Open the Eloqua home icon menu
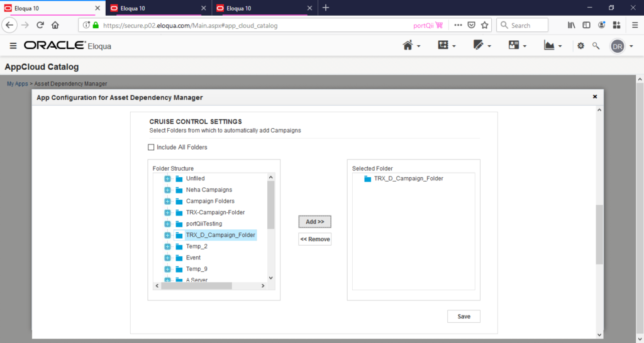 coord(411,46)
